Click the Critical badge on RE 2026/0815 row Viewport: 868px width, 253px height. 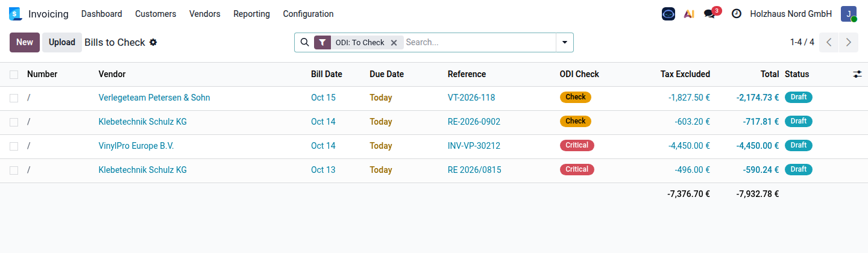coord(577,169)
